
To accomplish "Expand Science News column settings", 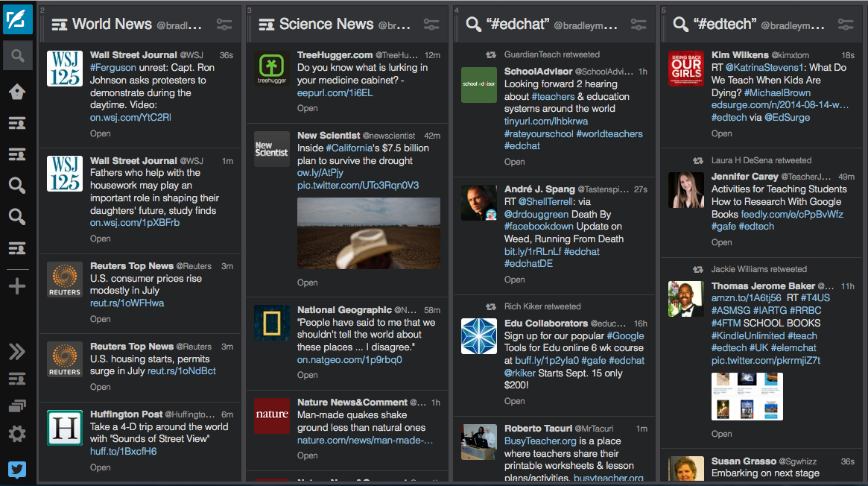I will click(x=431, y=25).
